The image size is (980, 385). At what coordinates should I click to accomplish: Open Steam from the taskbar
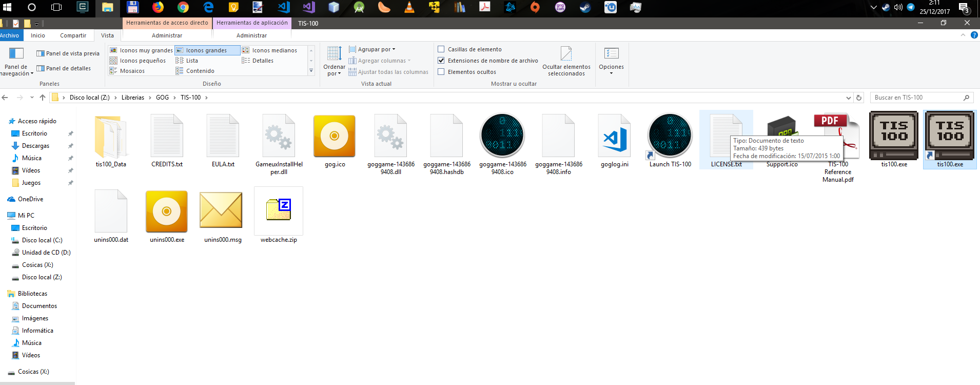tap(585, 7)
